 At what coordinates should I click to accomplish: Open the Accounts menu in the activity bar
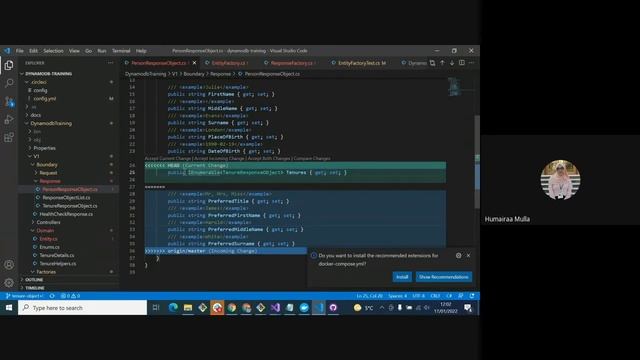[x=9, y=264]
